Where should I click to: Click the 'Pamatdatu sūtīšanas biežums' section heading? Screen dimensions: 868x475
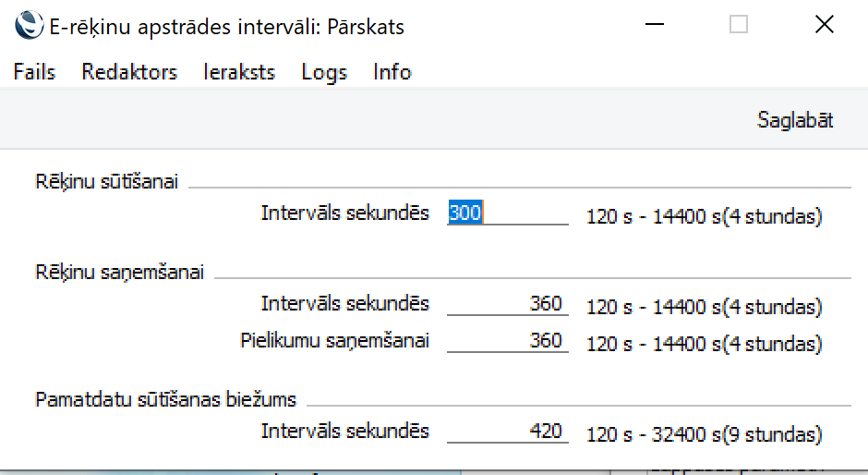tap(166, 399)
